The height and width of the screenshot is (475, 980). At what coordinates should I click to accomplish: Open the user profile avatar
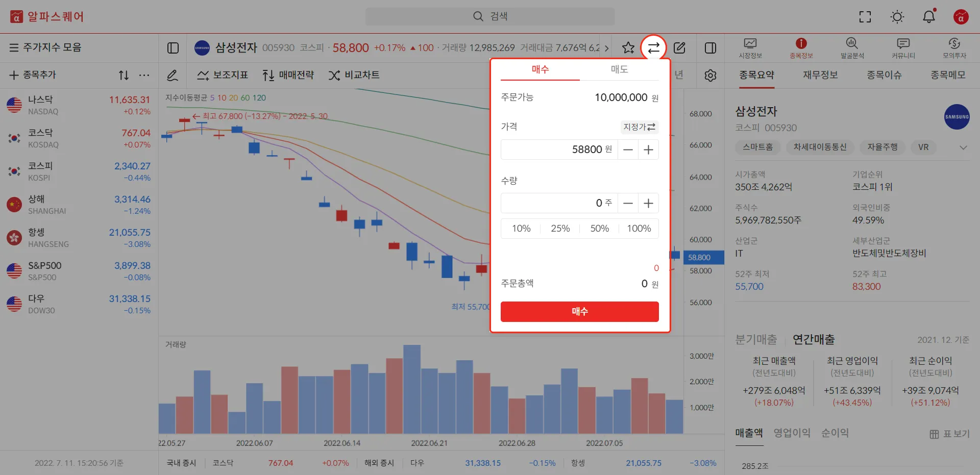click(x=961, y=17)
